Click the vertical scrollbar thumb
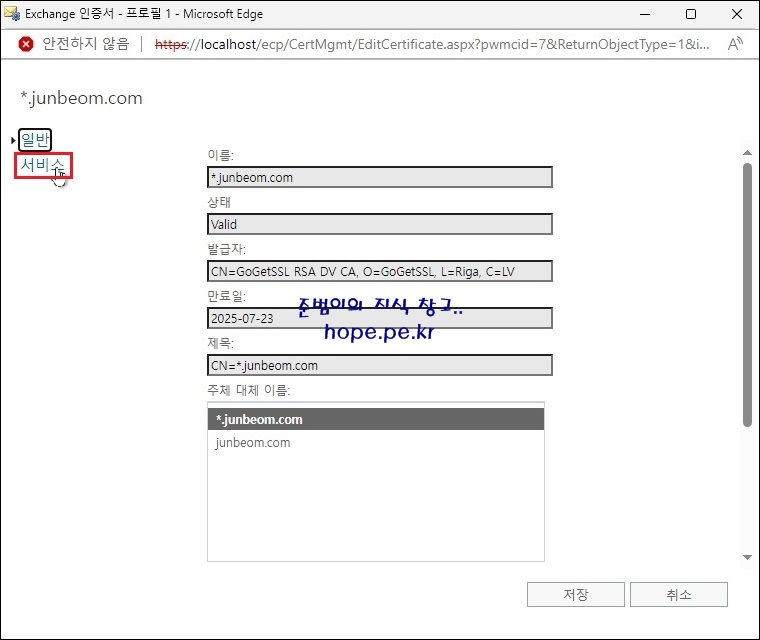The image size is (760, 640). [747, 295]
